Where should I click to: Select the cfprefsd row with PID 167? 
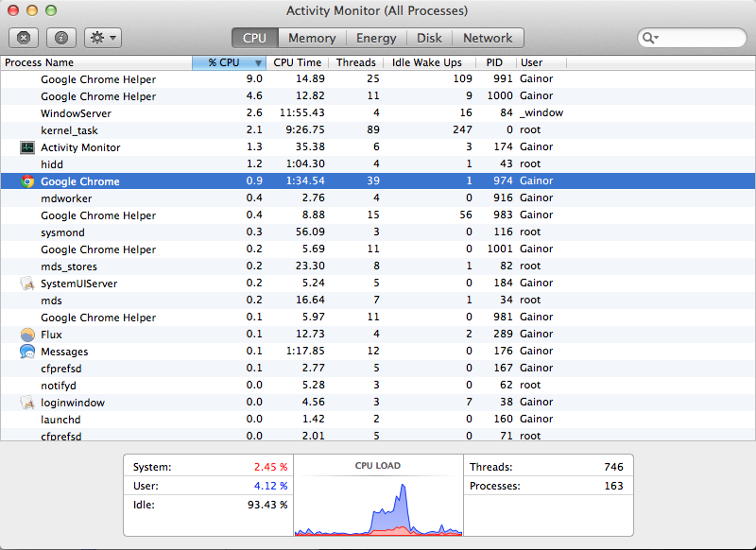(378, 369)
